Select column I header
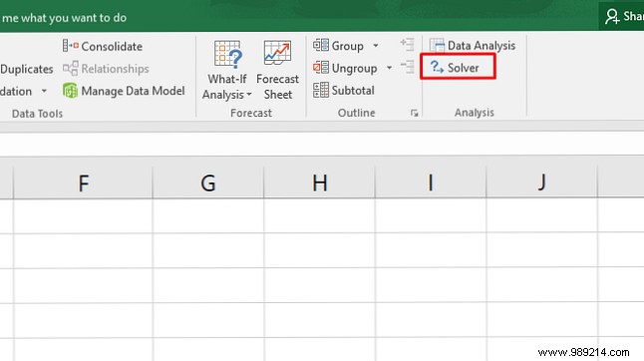 pyautogui.click(x=431, y=182)
